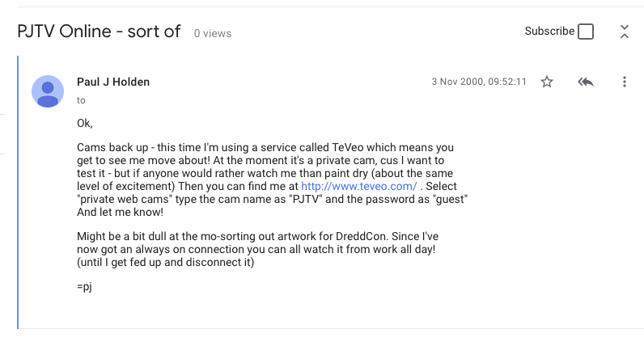Screen dimensions: 644x342
Task: Open the three-dot more options menu
Action: [625, 82]
